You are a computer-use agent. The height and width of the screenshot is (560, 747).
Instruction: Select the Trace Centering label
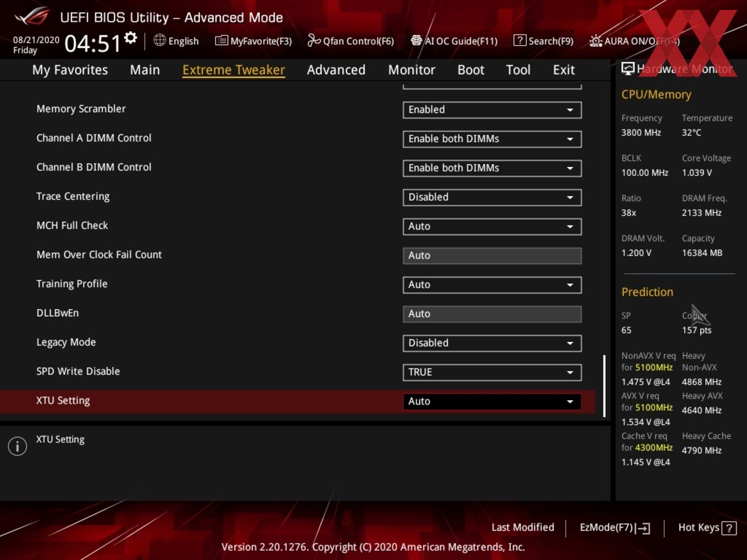(73, 197)
